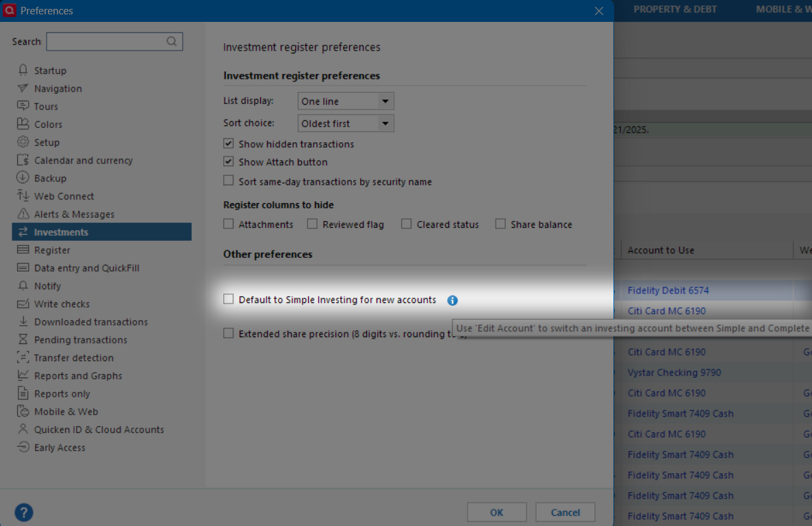Screen dimensions: 812x526
Task: Click the Tours speech bubble icon
Action: coord(23,106)
